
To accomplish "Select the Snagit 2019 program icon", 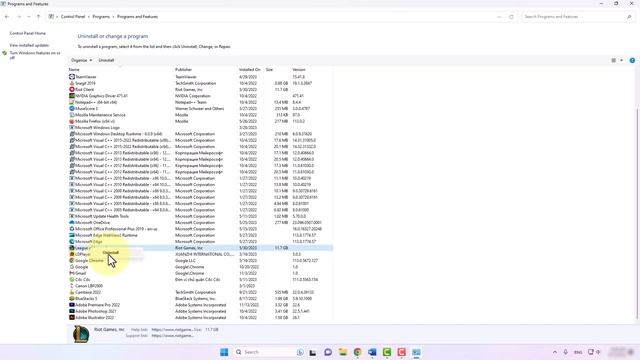I will (x=72, y=83).
